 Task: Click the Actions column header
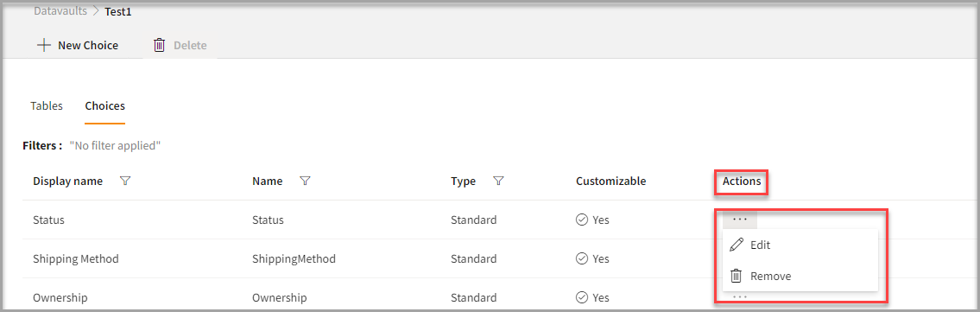coord(742,182)
